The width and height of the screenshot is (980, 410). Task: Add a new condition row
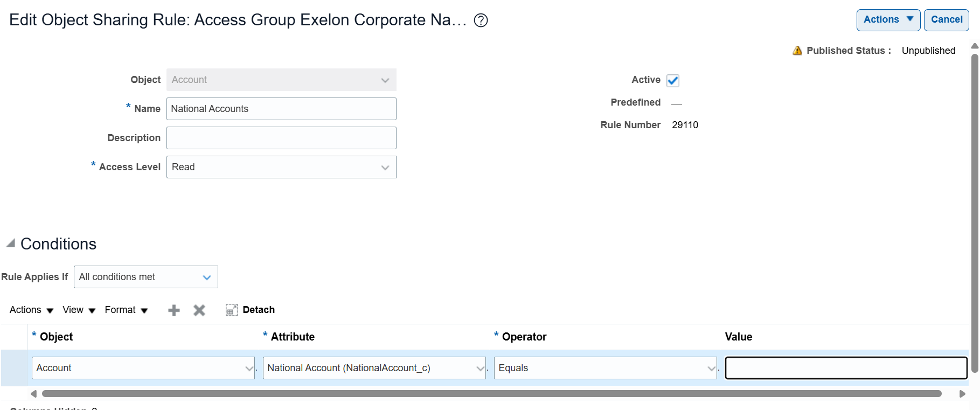pyautogui.click(x=174, y=310)
